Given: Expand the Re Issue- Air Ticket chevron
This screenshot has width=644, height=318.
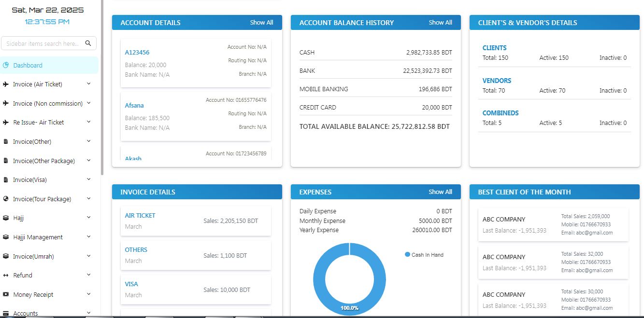Looking at the screenshot, I should pos(88,122).
